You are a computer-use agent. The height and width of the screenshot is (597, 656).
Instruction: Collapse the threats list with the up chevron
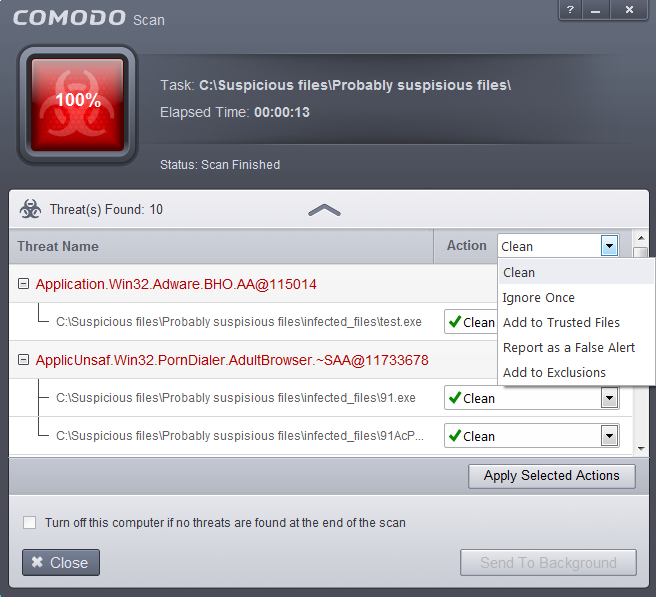(324, 210)
